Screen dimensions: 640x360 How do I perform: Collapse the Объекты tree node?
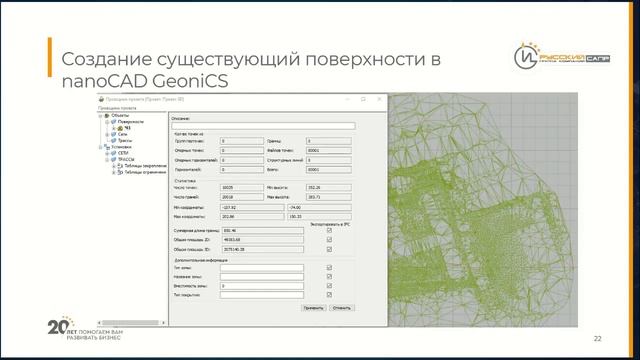(100, 116)
